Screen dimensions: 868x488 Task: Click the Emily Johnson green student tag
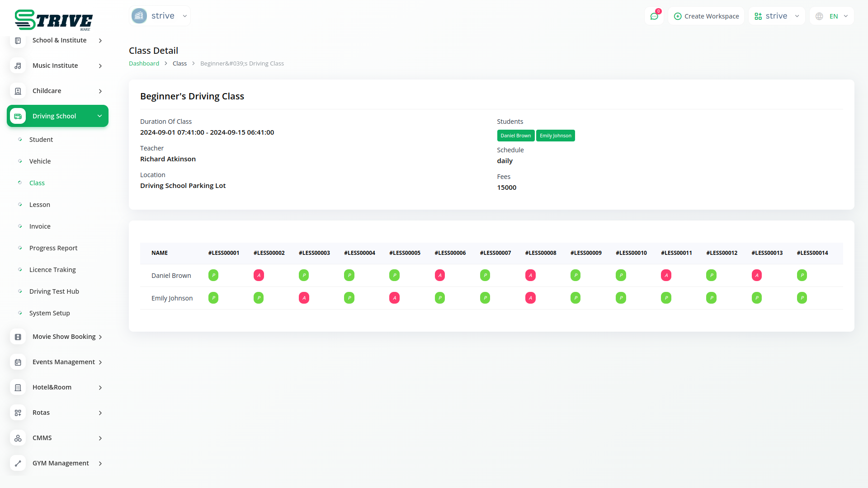tap(555, 136)
